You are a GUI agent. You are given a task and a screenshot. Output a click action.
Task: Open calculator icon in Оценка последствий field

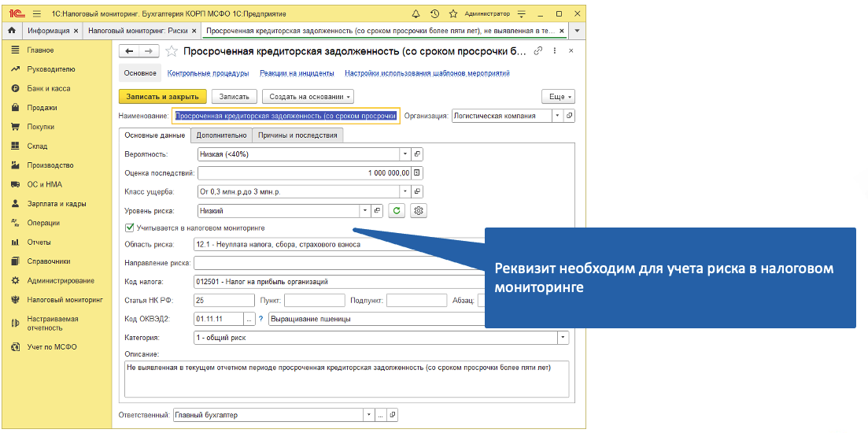tap(417, 173)
